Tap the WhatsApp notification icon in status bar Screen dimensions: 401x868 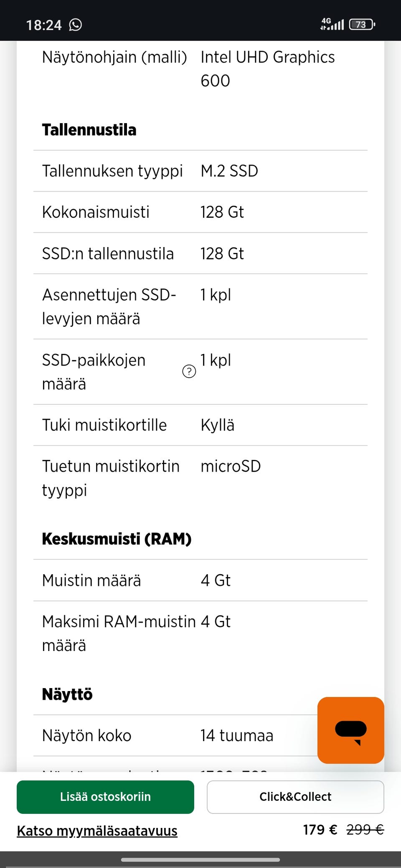click(x=76, y=25)
